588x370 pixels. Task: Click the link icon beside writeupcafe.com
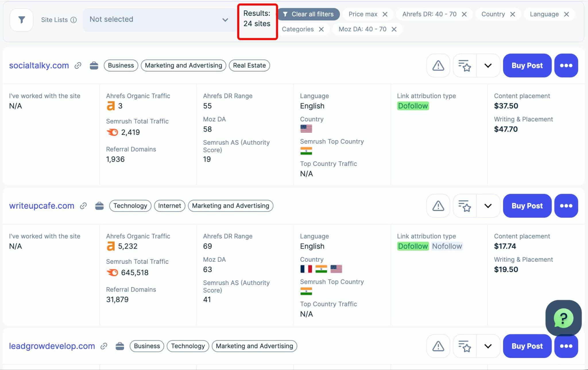[83, 206]
